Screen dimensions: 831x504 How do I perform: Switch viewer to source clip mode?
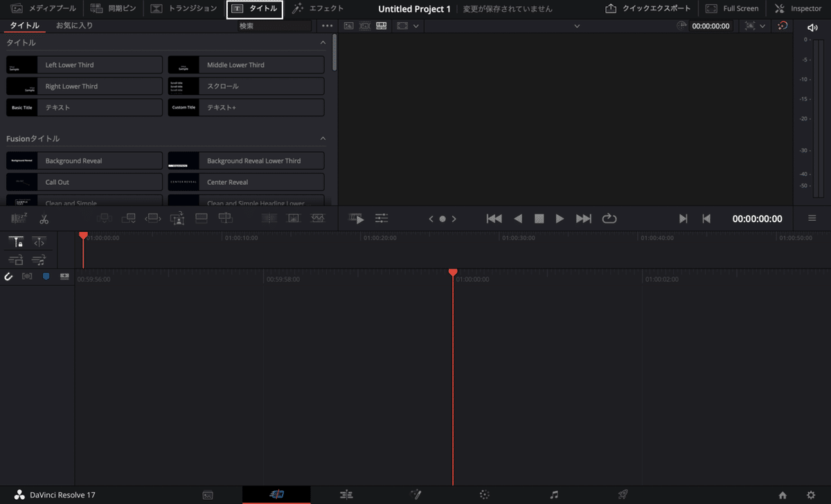(348, 26)
